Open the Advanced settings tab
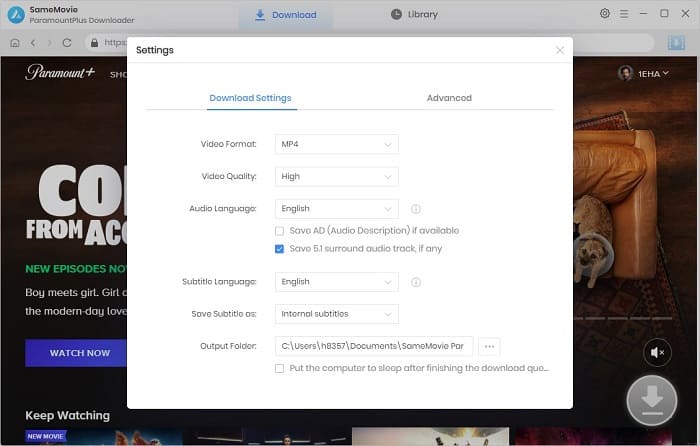The image size is (700, 446). coord(449,98)
